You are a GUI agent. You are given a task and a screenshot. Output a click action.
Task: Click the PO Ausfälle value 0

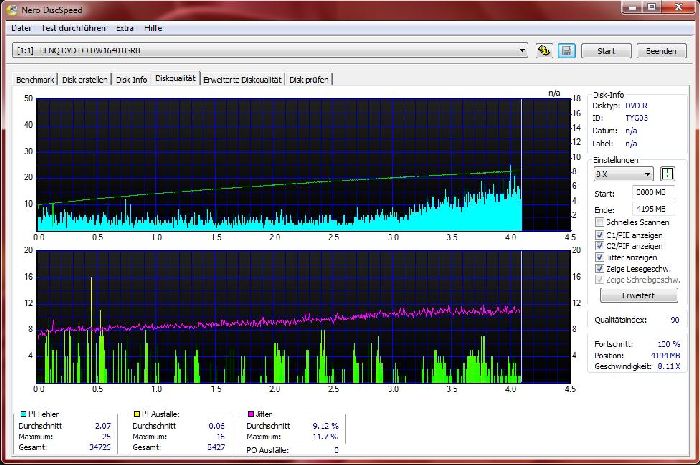tap(336, 450)
